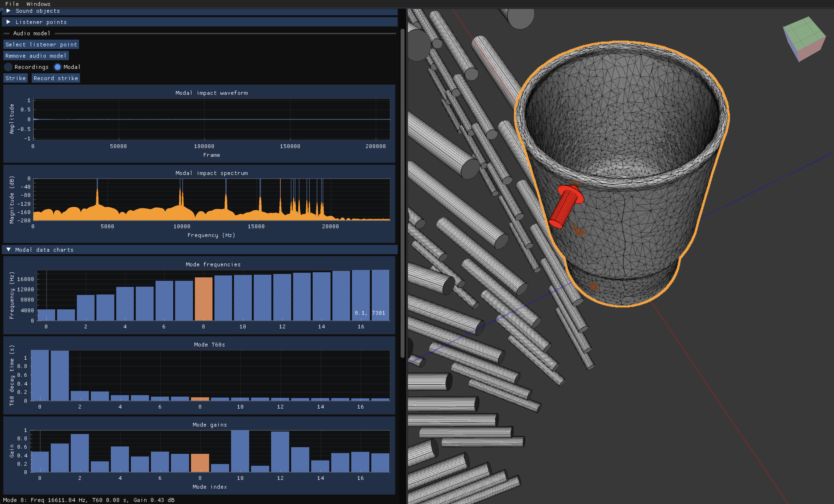
Task: Click the orange bar in Mode gains chart
Action: (x=200, y=463)
